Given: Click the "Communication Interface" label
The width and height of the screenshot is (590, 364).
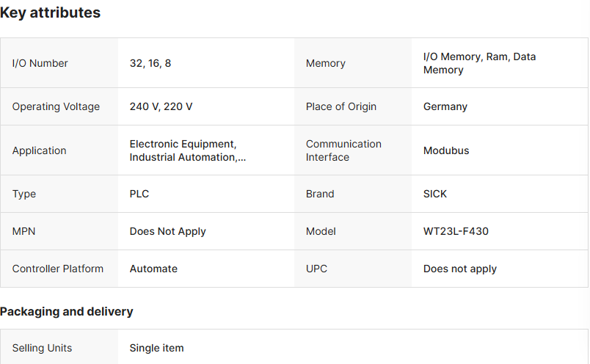Looking at the screenshot, I should pos(343,150).
